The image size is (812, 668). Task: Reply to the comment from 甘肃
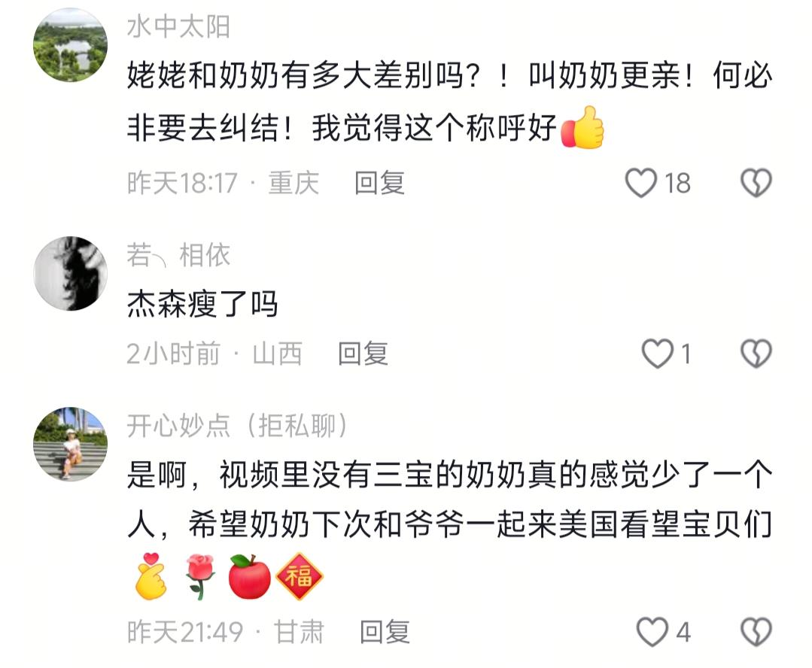coord(385,633)
